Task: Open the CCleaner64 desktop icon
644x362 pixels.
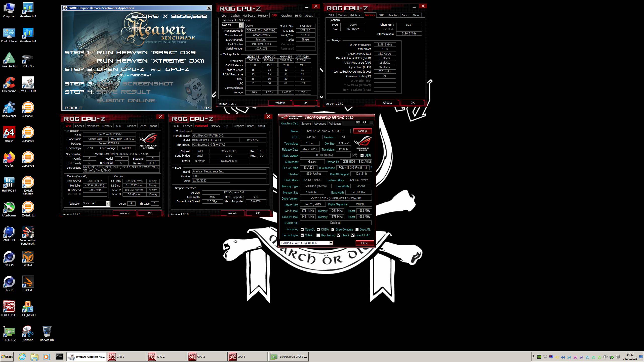Action: pos(9,85)
